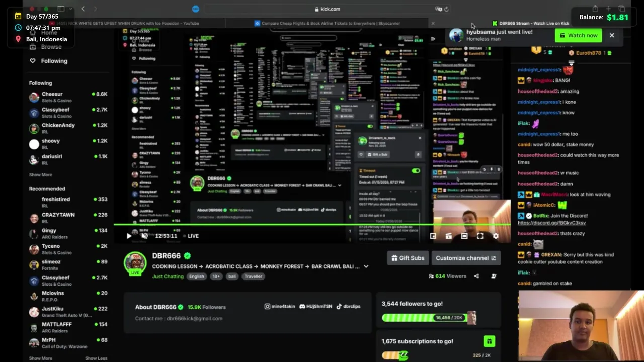Click Watch now on hyubsama notification
Viewport: 644px width, 362px height.
tap(578, 35)
